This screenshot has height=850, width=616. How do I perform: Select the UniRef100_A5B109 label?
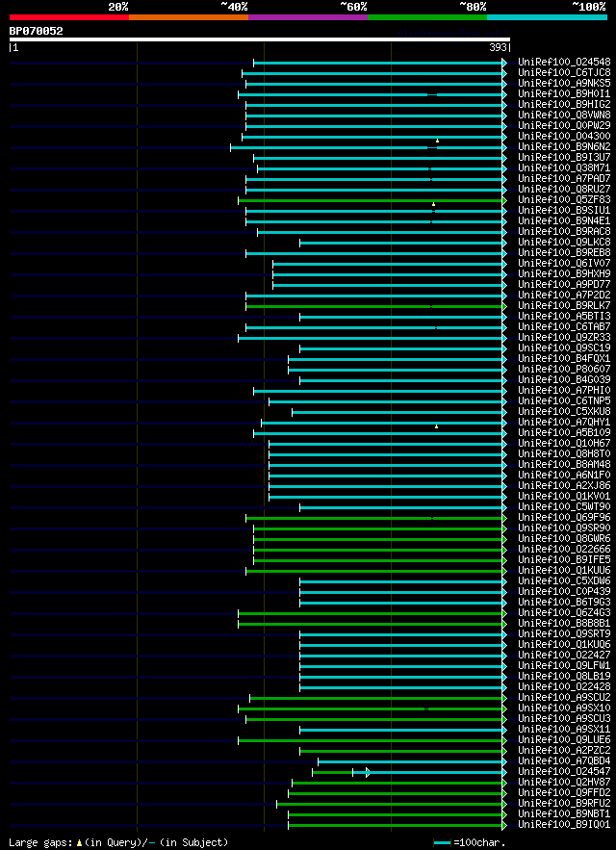pyautogui.click(x=564, y=432)
